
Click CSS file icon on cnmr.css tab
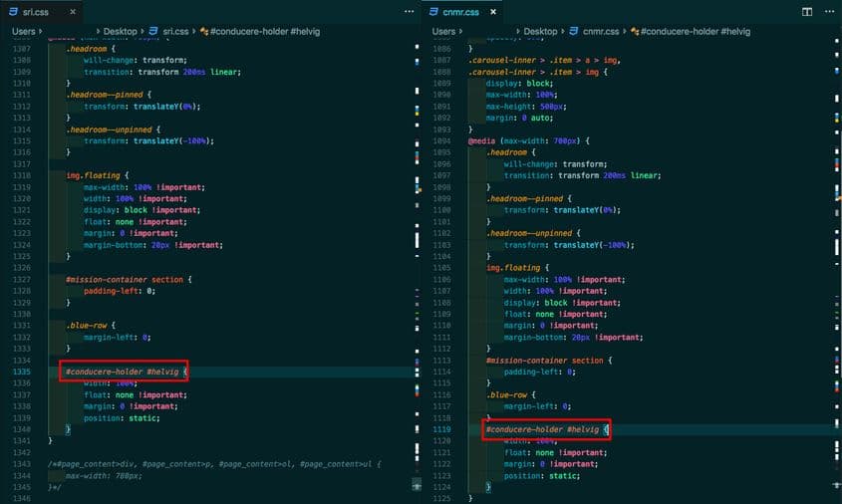tap(434, 11)
